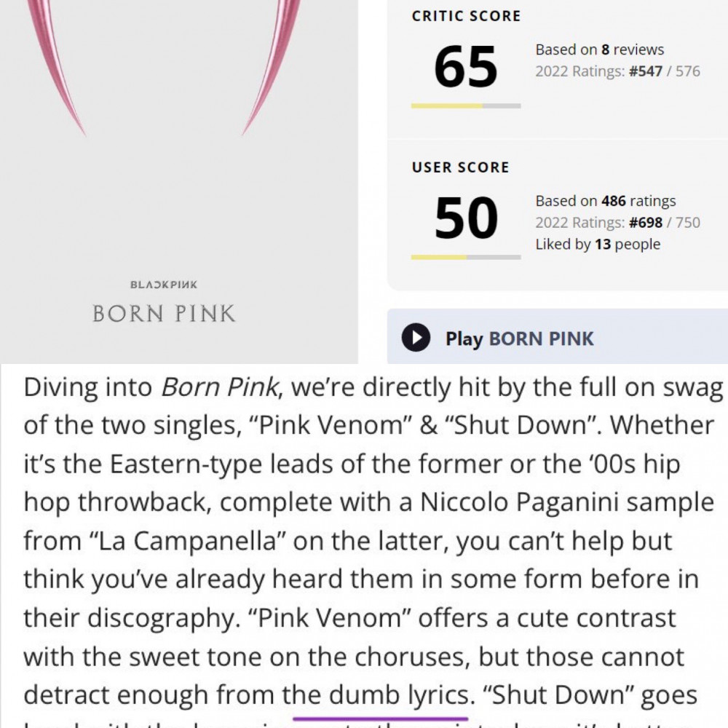Click the user score number 50
728x728 pixels.
[466, 217]
